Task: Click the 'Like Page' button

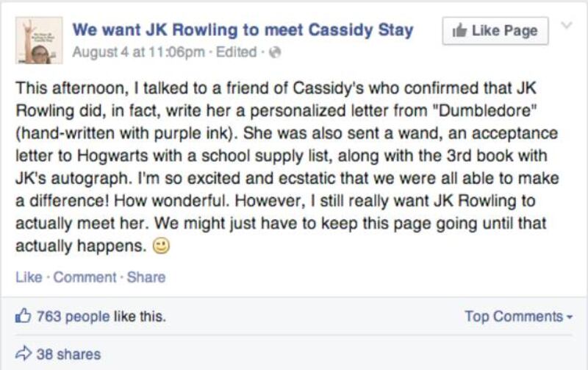Action: click(x=495, y=31)
